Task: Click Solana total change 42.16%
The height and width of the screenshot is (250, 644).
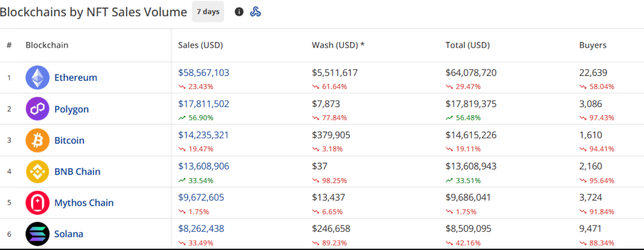Action: (463, 243)
